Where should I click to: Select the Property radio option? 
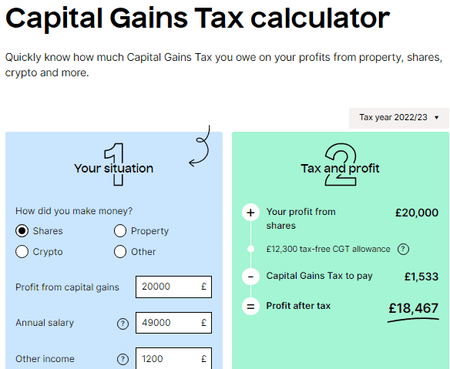coord(120,231)
